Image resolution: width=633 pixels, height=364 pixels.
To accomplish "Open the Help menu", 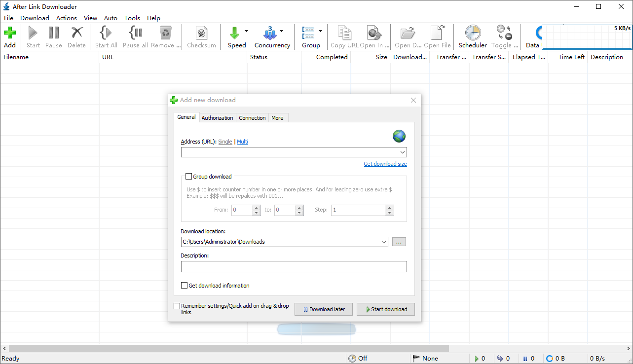I will click(x=153, y=18).
